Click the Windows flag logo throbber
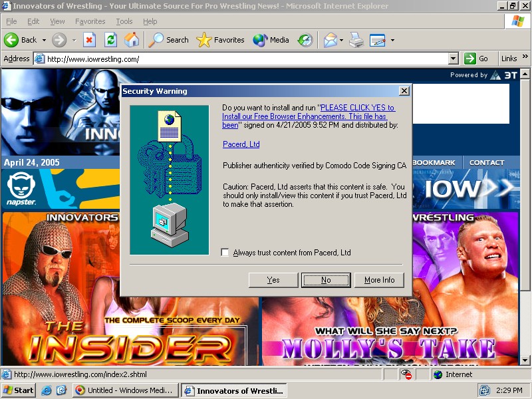 coord(518,21)
